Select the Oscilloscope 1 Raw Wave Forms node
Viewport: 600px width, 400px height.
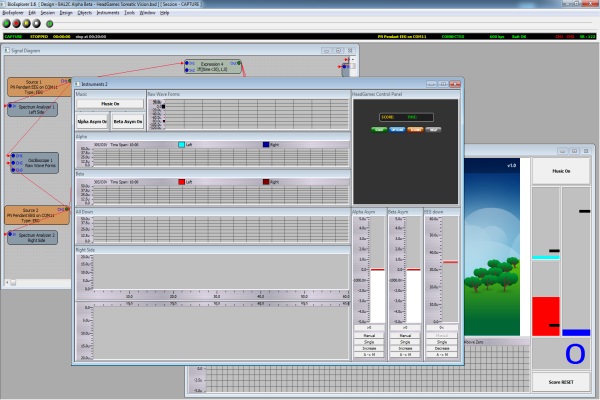pyautogui.click(x=35, y=163)
